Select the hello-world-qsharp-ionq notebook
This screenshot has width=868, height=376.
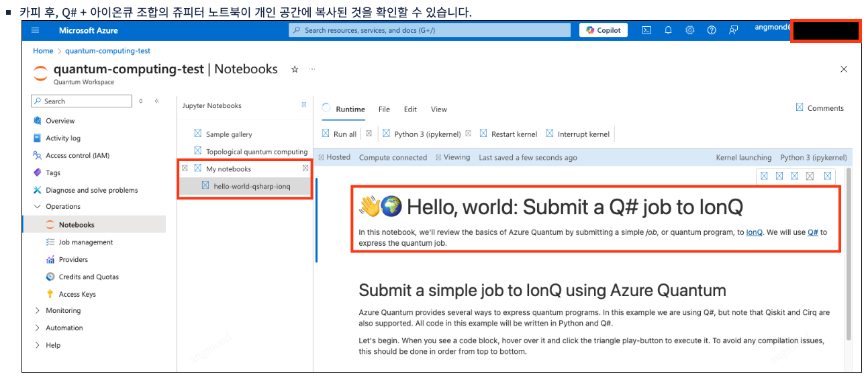[x=252, y=186]
